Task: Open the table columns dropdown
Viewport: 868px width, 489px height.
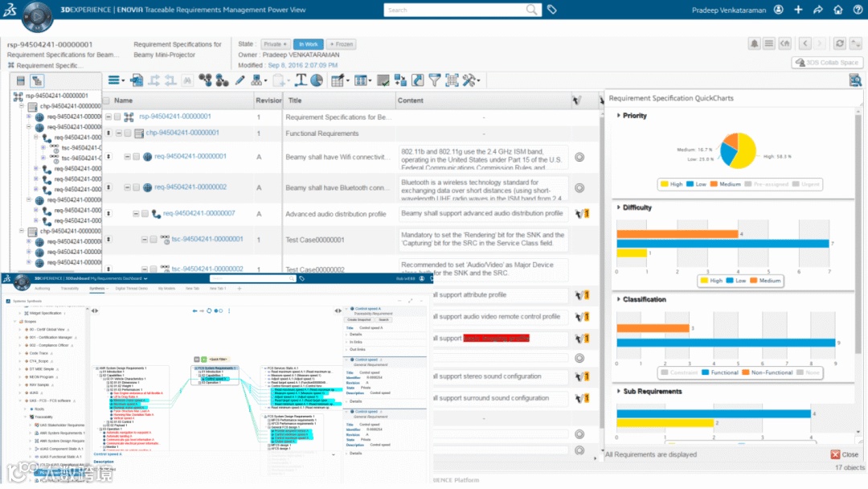Action: [x=362, y=80]
